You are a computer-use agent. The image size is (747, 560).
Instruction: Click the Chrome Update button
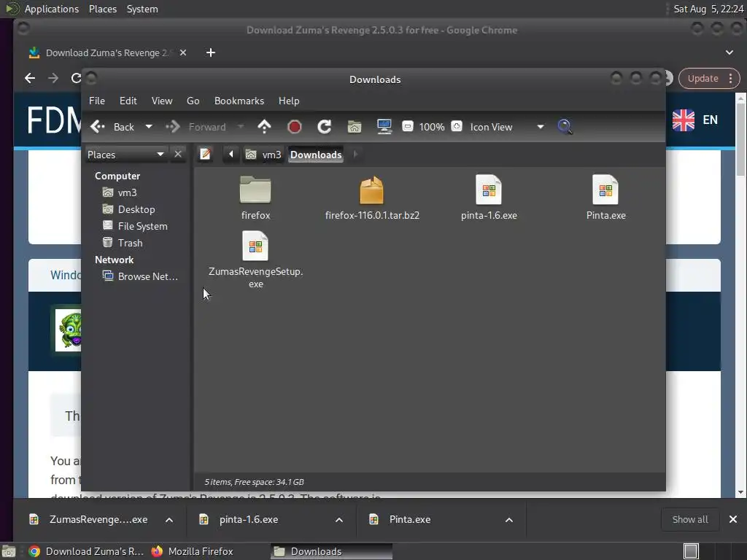[x=709, y=79]
